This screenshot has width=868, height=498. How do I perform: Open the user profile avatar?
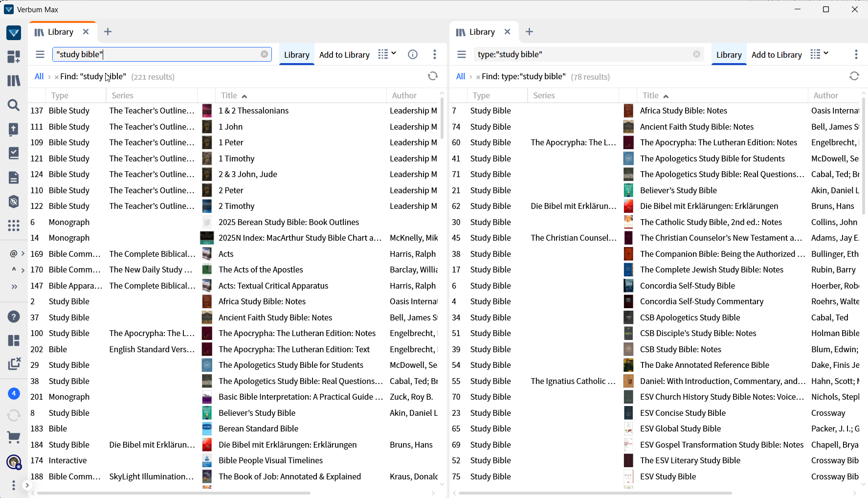point(14,462)
